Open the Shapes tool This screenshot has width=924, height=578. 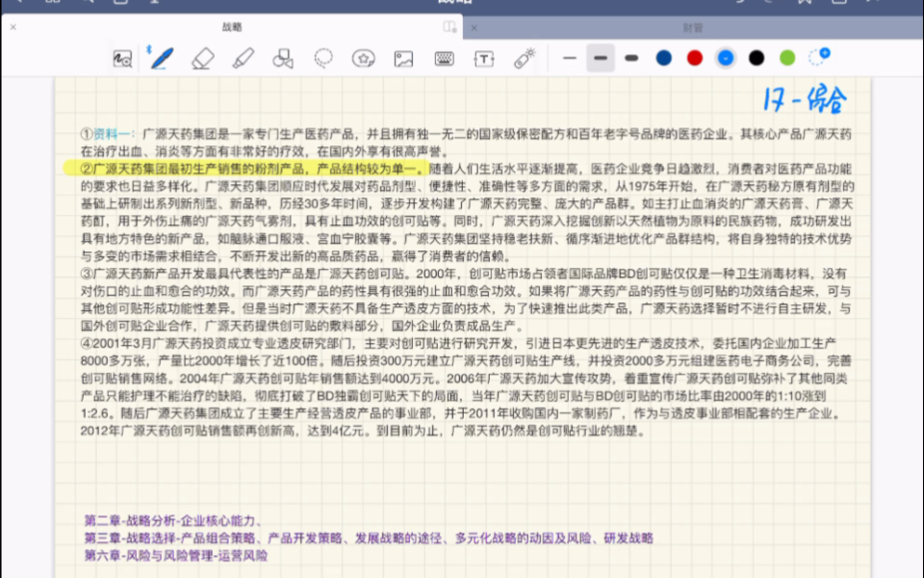(x=284, y=59)
